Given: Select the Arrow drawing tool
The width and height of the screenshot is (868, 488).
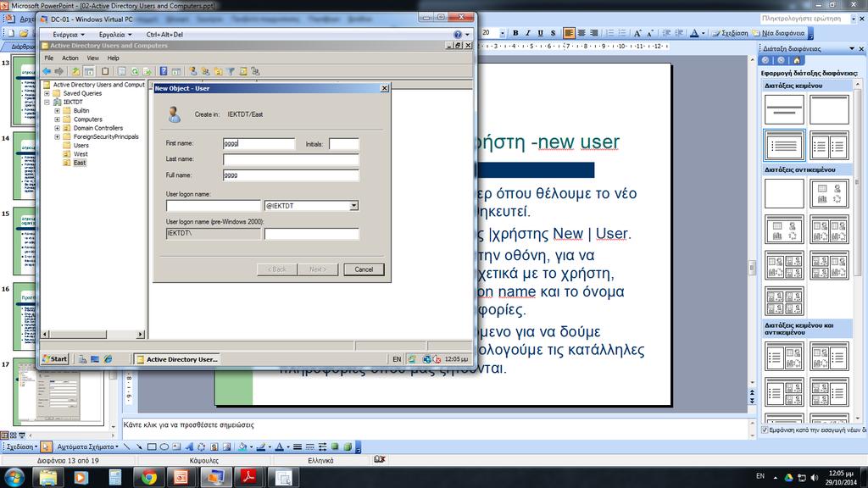Looking at the screenshot, I should click(139, 446).
